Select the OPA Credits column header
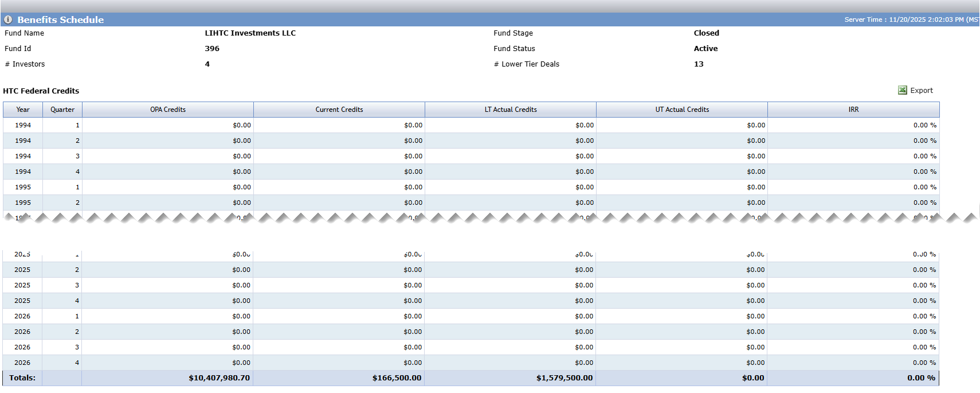Viewport: 980px width, 393px height. 168,110
